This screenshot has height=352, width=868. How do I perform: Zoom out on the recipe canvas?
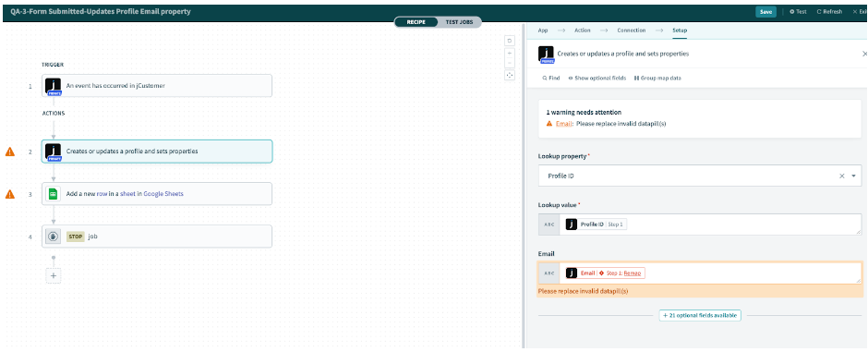click(510, 63)
